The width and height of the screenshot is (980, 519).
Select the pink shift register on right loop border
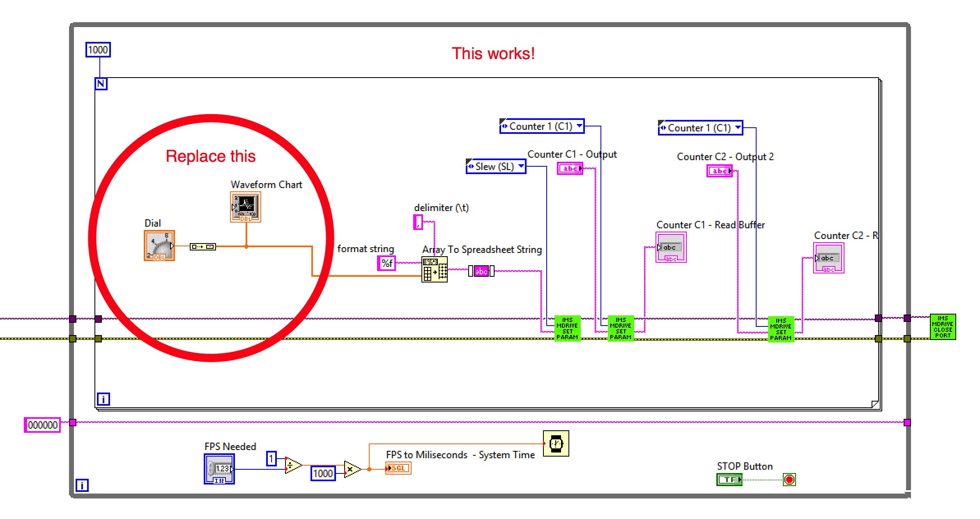907,423
